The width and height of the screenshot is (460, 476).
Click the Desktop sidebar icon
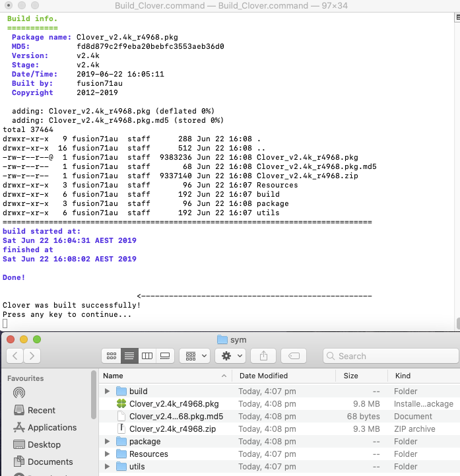click(x=19, y=444)
